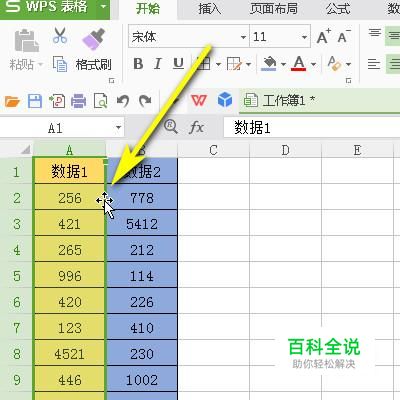Open the font group dialog launcher
Image resolution: width=400 pixels, height=400 pixels.
349,81
